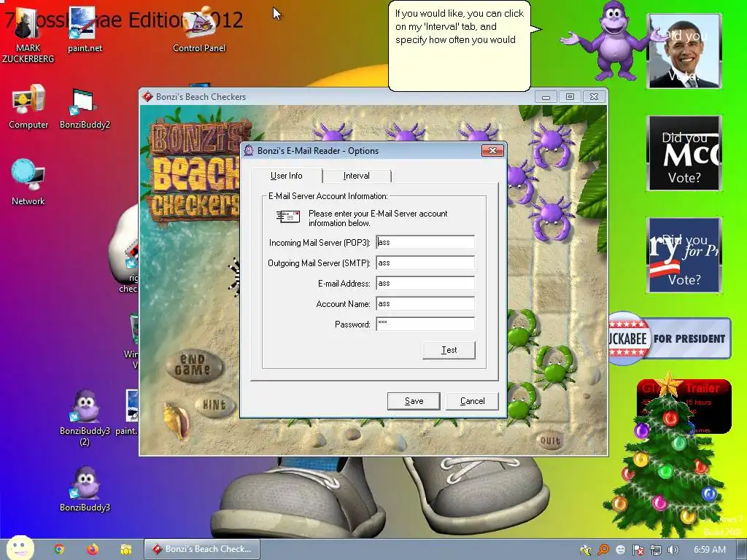Click the banana icon in system tray
The image size is (747, 560).
point(586,550)
